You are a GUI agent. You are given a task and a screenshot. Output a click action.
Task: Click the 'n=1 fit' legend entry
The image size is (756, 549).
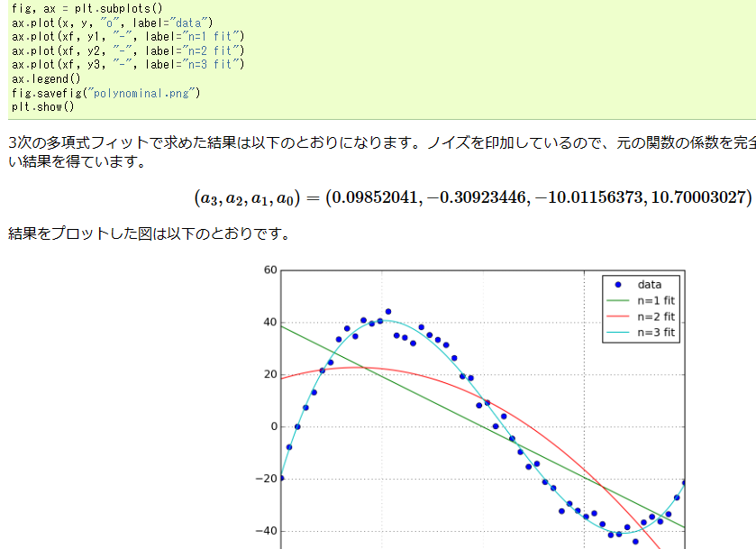tap(641, 300)
